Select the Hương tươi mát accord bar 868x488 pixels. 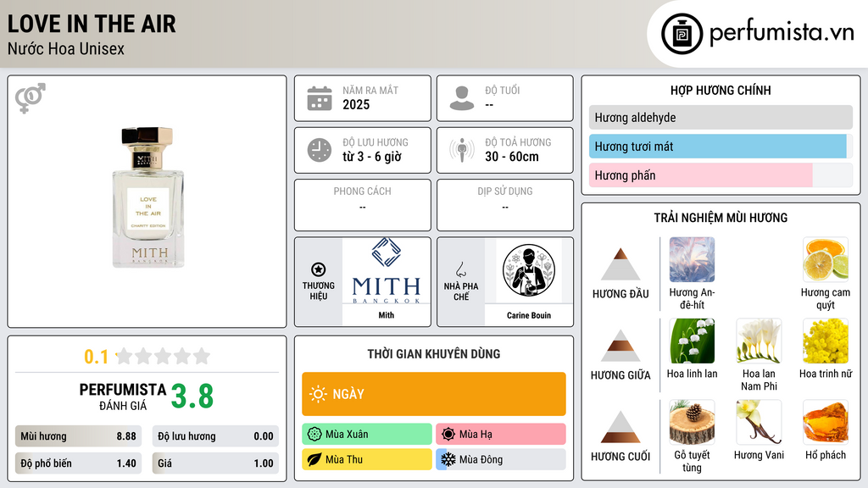721,147
